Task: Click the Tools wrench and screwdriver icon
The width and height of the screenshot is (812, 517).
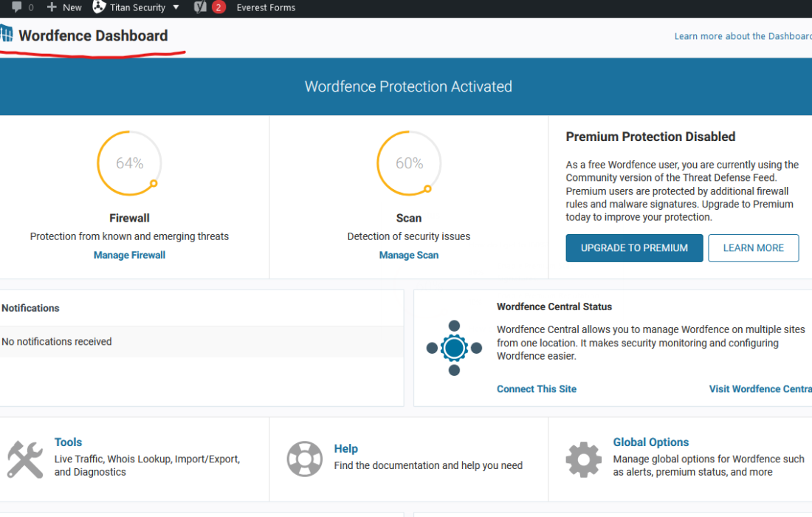Action: (x=25, y=459)
